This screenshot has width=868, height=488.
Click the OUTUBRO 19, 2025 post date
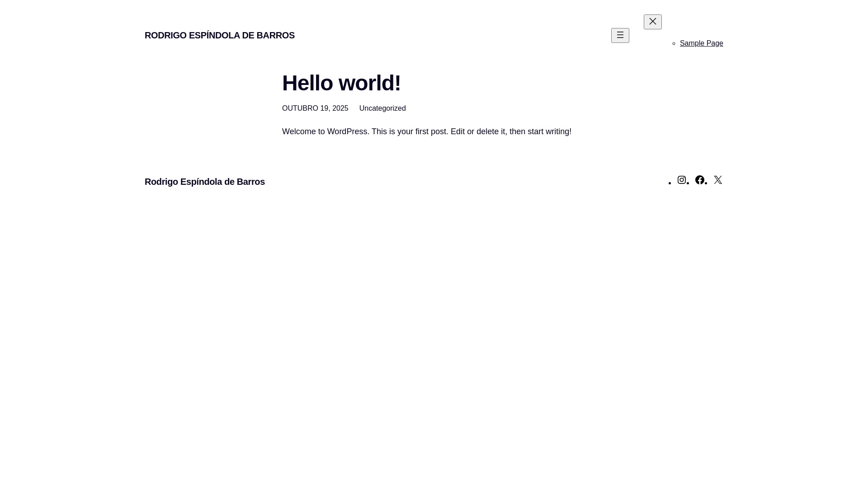coord(315,108)
